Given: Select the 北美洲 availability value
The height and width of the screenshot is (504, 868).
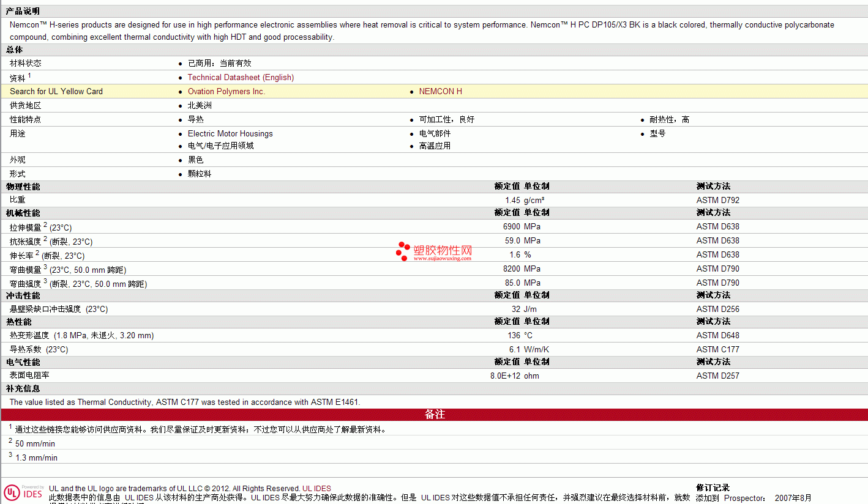Looking at the screenshot, I should pyautogui.click(x=200, y=106).
